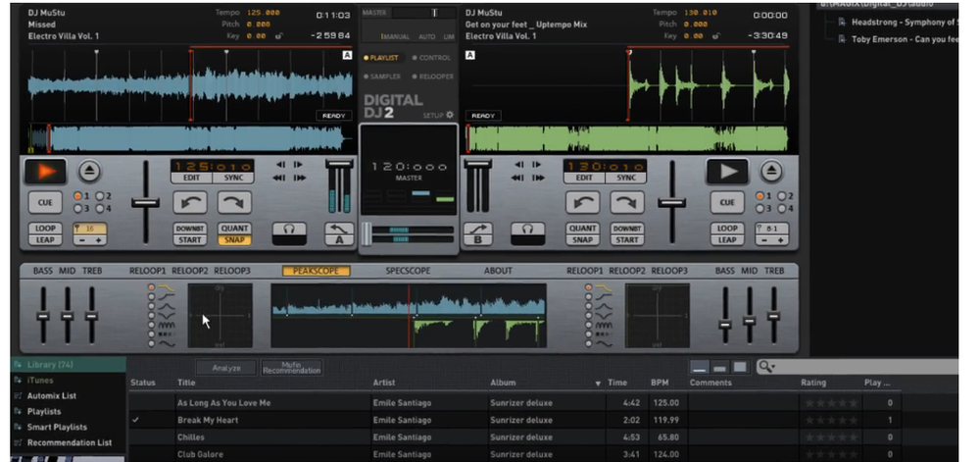Click the crossfader handle in the center
Viewport: 980px width, 462px height.
coord(367,234)
